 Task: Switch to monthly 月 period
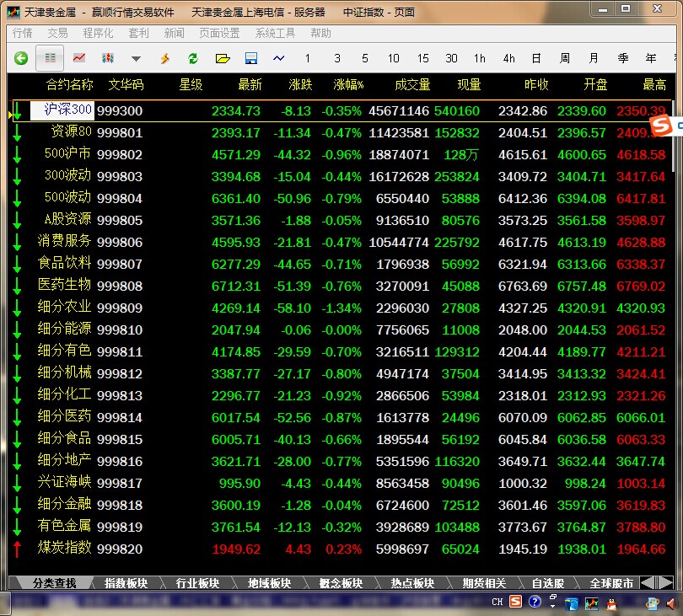594,58
